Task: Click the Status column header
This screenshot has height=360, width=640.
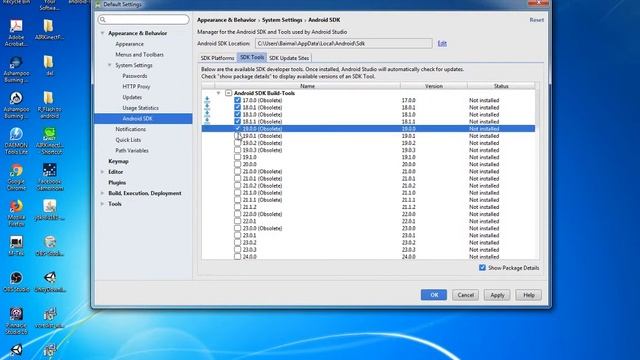Action: 501,86
